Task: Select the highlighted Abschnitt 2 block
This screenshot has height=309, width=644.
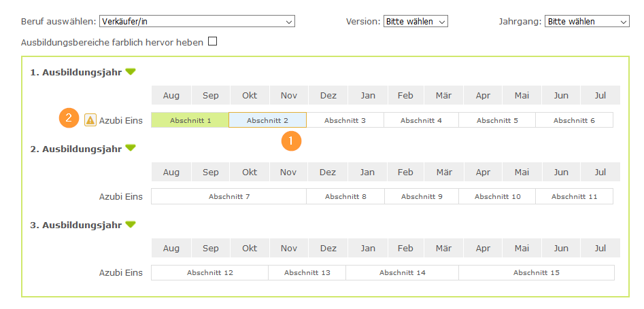Action: [267, 120]
